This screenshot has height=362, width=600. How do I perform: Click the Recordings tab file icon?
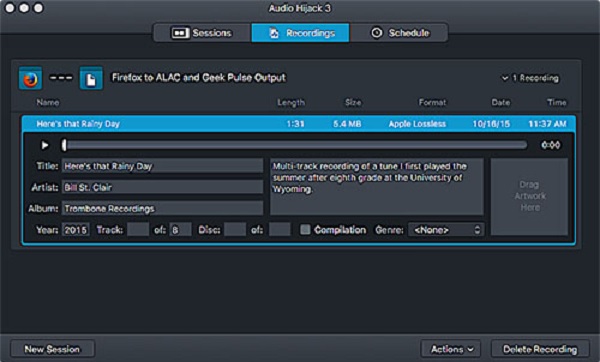coord(274,33)
